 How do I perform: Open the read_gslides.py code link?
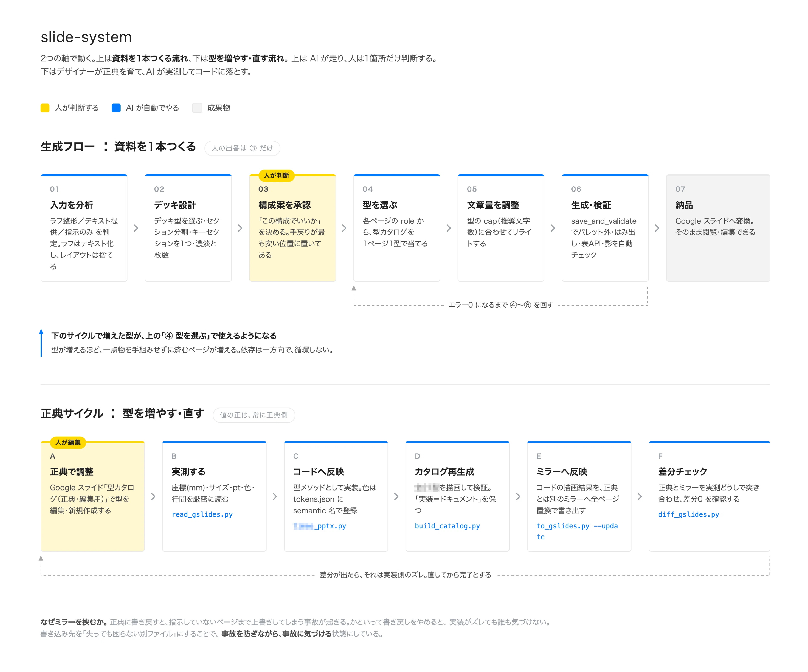pyautogui.click(x=202, y=515)
